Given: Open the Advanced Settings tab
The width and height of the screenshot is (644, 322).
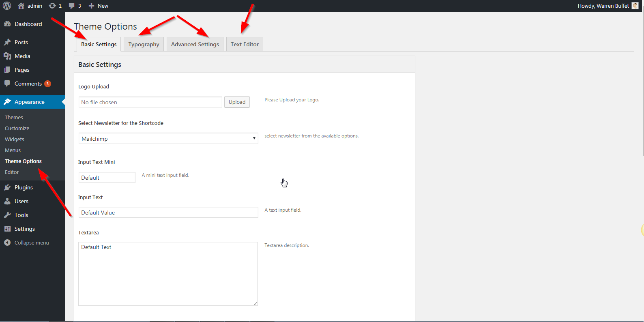Looking at the screenshot, I should [195, 44].
